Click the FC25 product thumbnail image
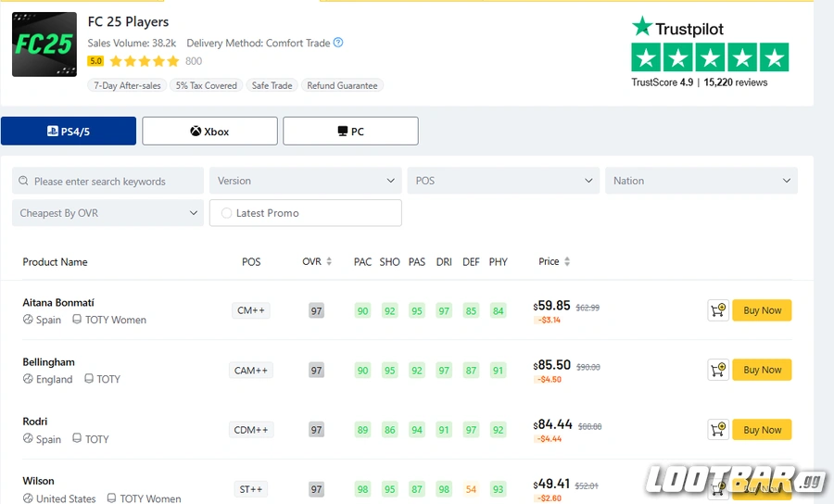The image size is (834, 504). pos(44,44)
